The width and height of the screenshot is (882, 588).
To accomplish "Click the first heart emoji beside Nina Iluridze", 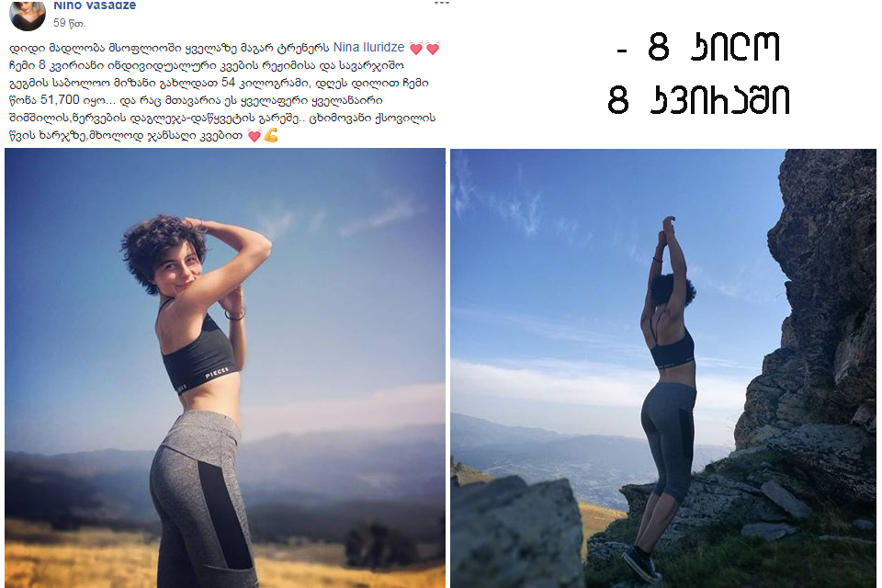I will pyautogui.click(x=415, y=49).
